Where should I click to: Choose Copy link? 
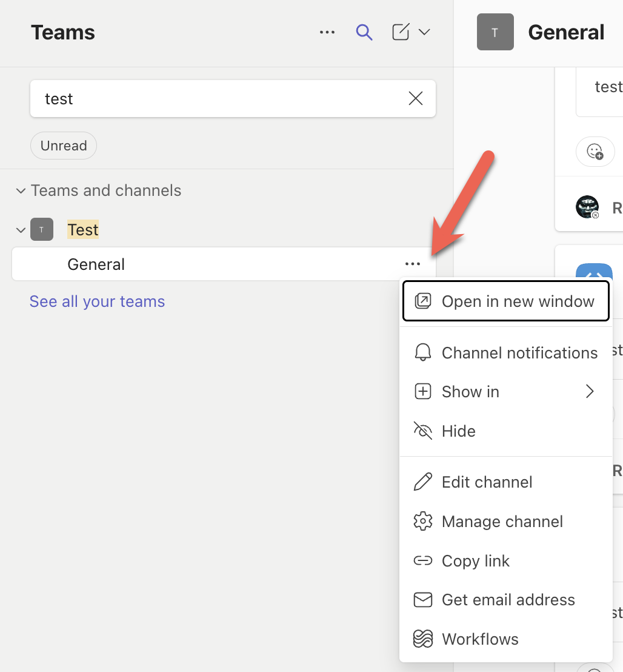(x=505, y=560)
